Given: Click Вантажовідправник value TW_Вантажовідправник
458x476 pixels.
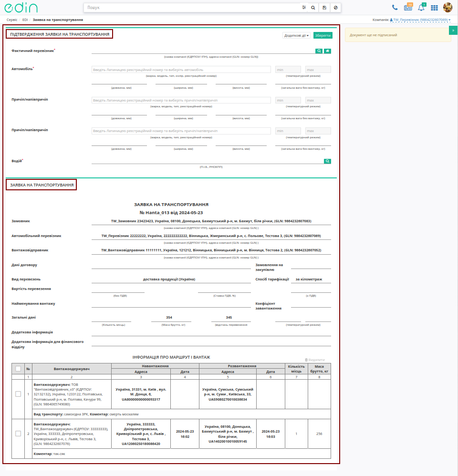Looking at the screenshot, I should 211,250.
